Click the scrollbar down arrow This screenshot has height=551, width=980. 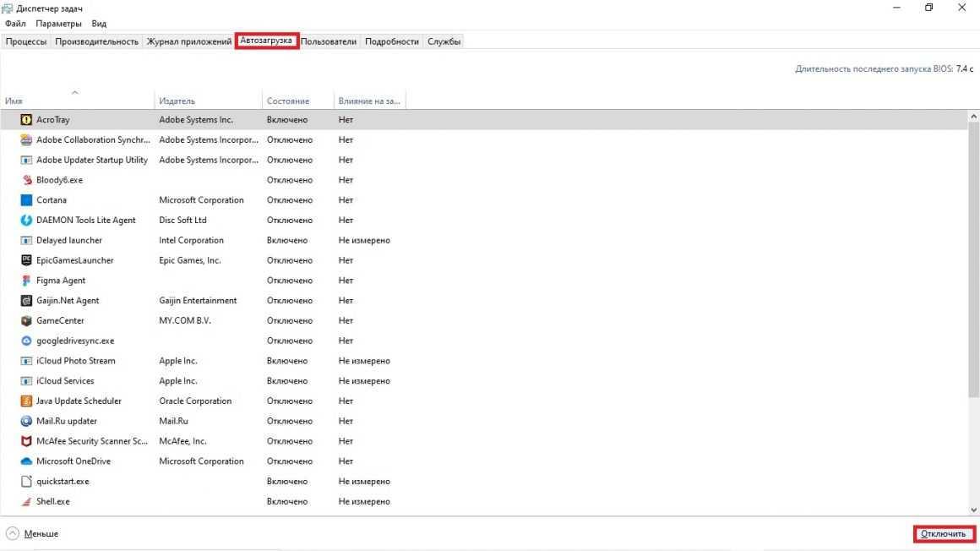click(973, 510)
